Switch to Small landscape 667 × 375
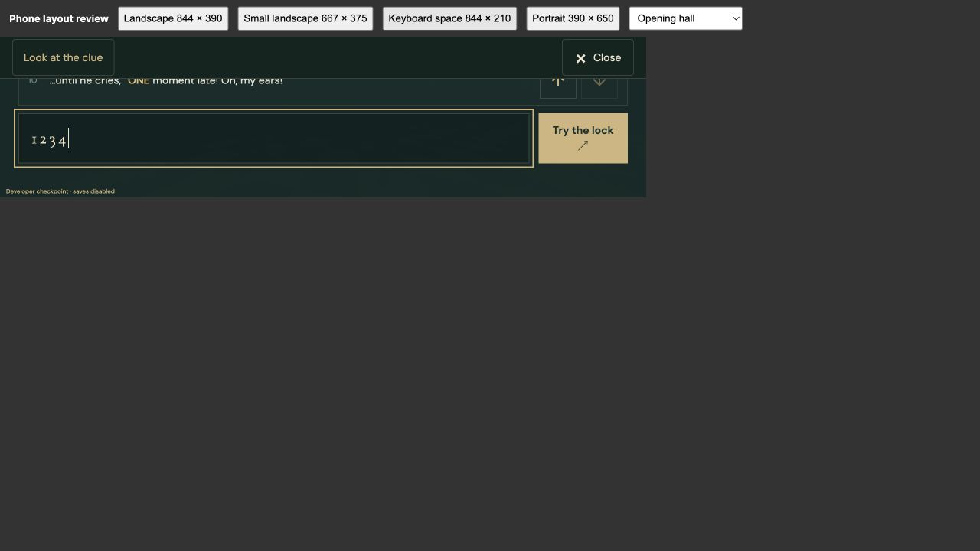This screenshot has height=551, width=980. 305,18
